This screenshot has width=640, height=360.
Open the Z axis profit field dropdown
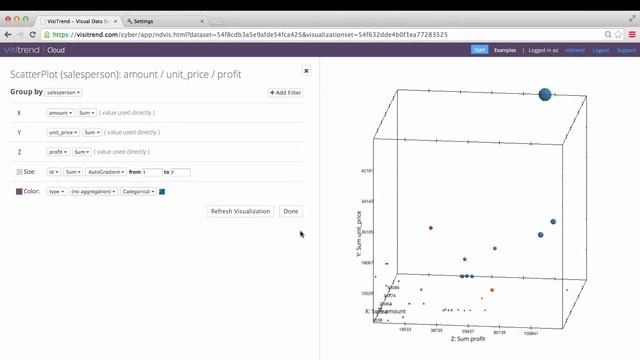coord(58,152)
